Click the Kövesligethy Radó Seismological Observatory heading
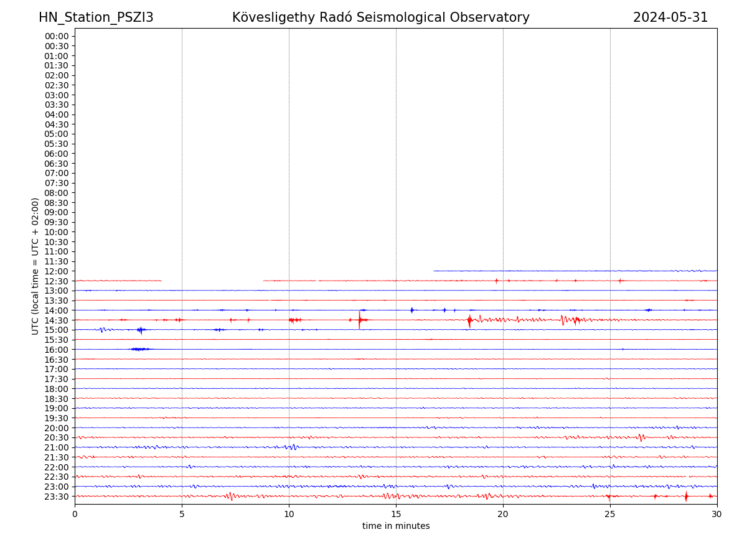This screenshot has width=747, height=560. 380,17
